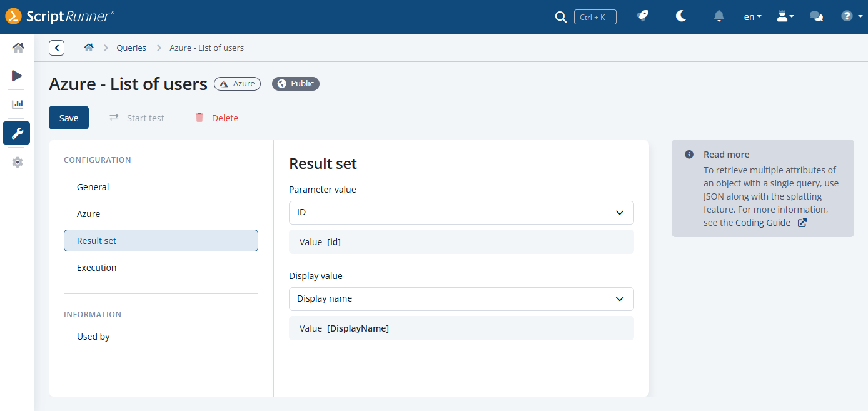
Task: Click the rocket icon in the header
Action: [643, 16]
